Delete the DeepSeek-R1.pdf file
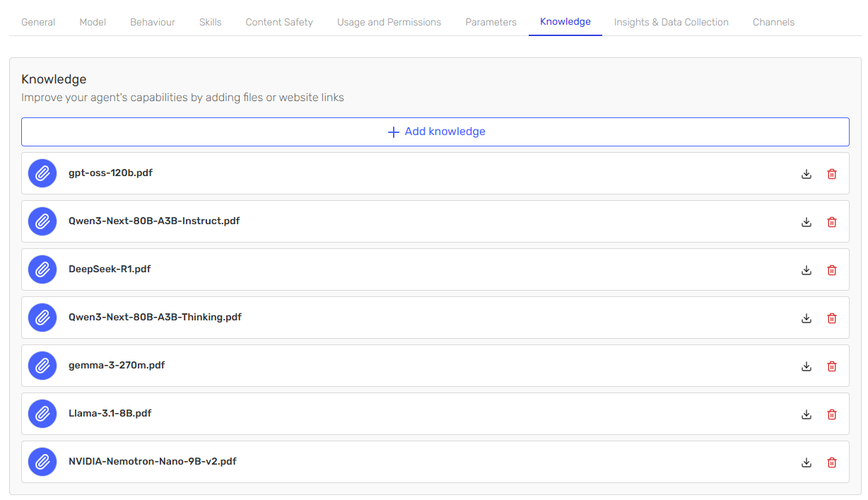Viewport: 868px width, 500px height. pyautogui.click(x=832, y=270)
